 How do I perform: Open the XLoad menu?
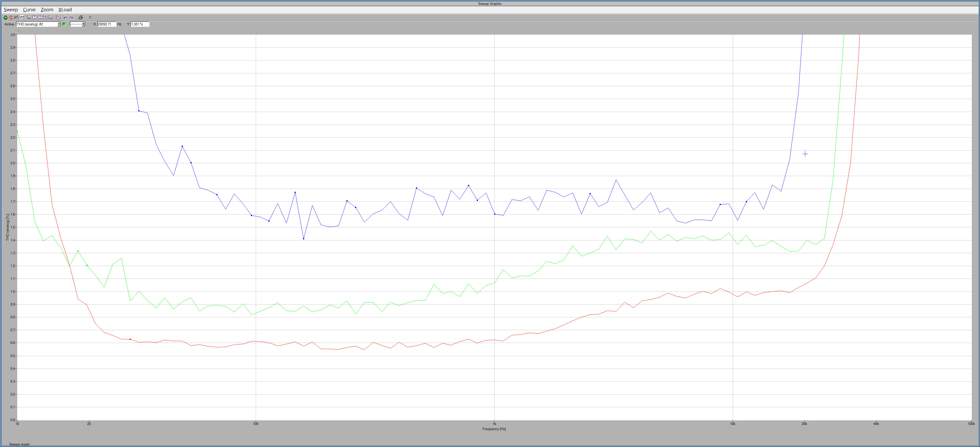tap(65, 9)
